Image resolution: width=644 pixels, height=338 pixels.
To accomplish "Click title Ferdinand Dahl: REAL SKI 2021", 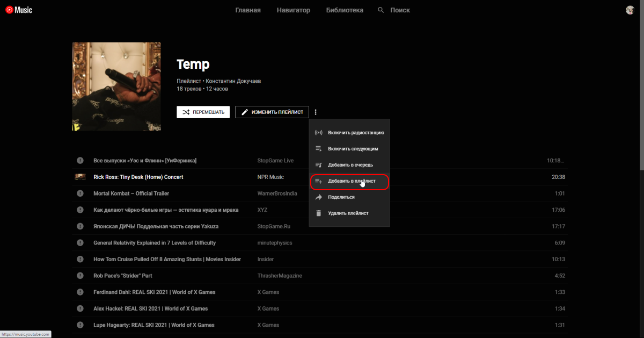I will pos(154,292).
